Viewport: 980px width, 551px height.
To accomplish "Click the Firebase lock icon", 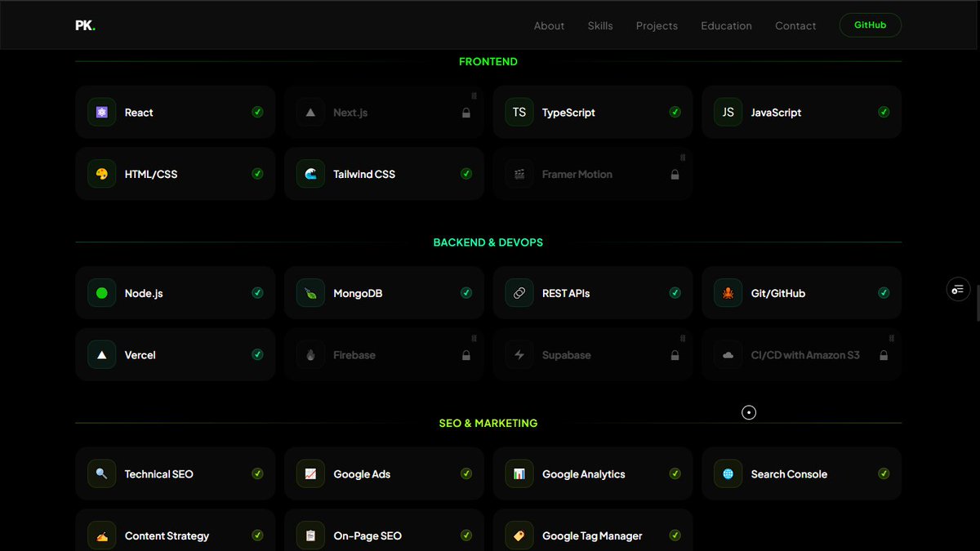I will [x=466, y=355].
